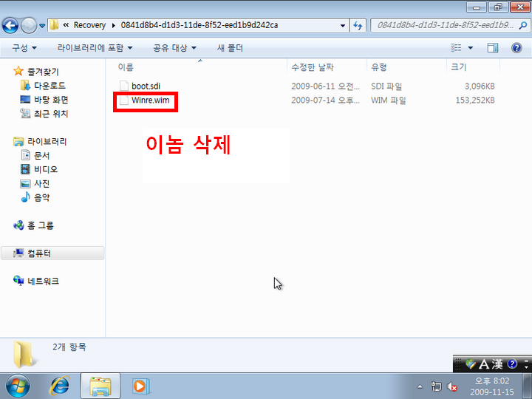Viewport: 532px width, 399px height.
Task: Select 즐겨찾기 in navigation pane
Action: [x=43, y=72]
